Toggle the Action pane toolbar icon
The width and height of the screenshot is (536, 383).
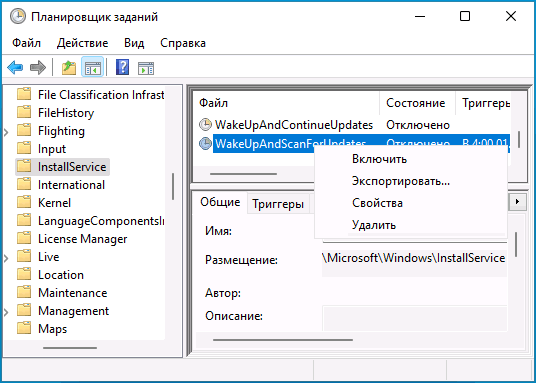pos(146,68)
